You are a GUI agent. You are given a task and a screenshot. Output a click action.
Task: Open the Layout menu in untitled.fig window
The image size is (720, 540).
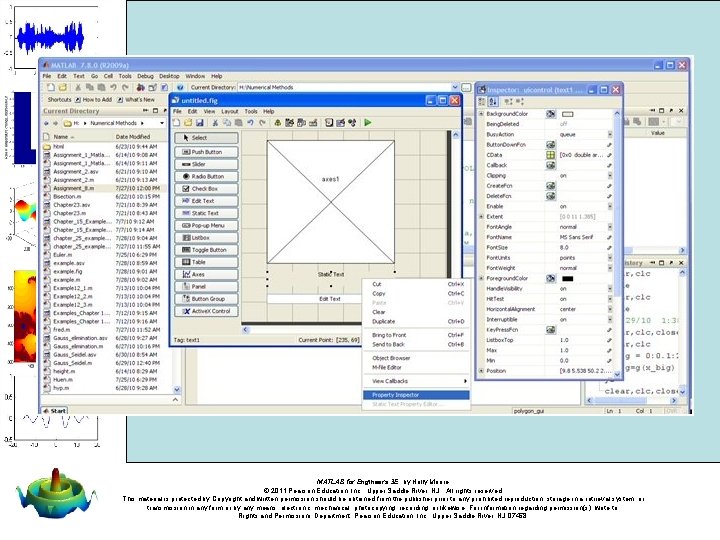click(230, 112)
